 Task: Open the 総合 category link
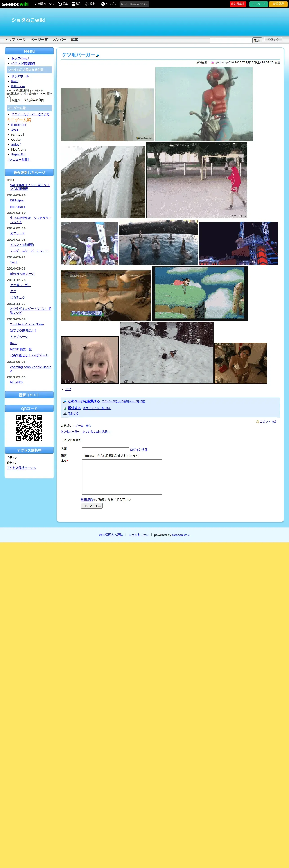point(88,426)
